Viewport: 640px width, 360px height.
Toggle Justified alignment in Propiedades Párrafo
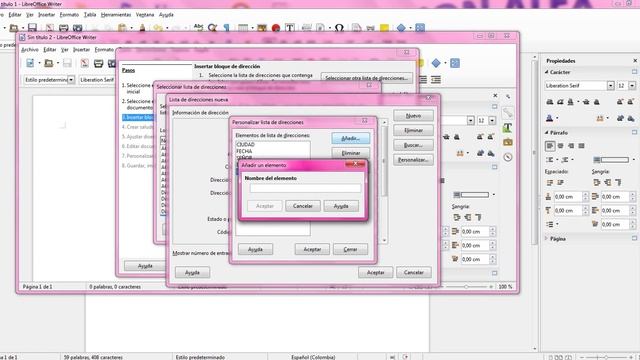pos(581,146)
